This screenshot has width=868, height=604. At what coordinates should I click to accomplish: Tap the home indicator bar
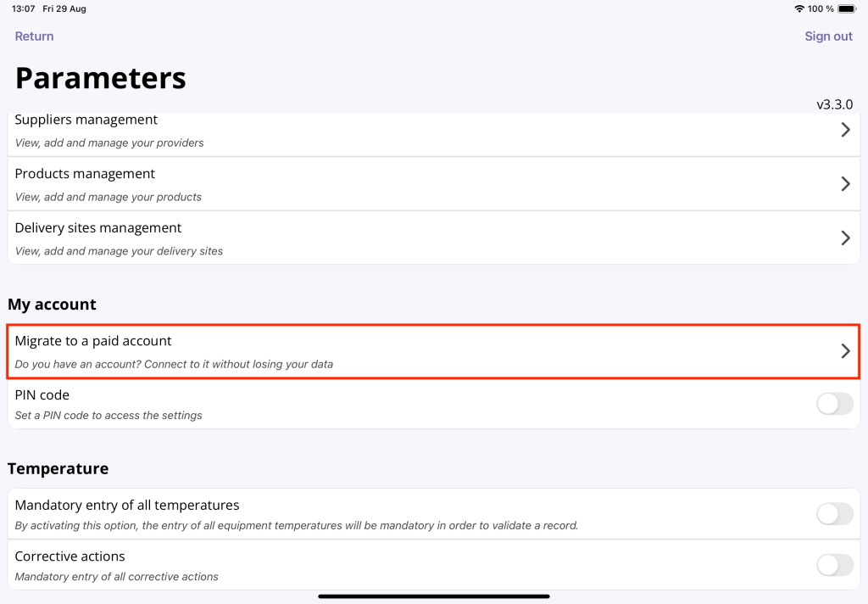pyautogui.click(x=433, y=596)
